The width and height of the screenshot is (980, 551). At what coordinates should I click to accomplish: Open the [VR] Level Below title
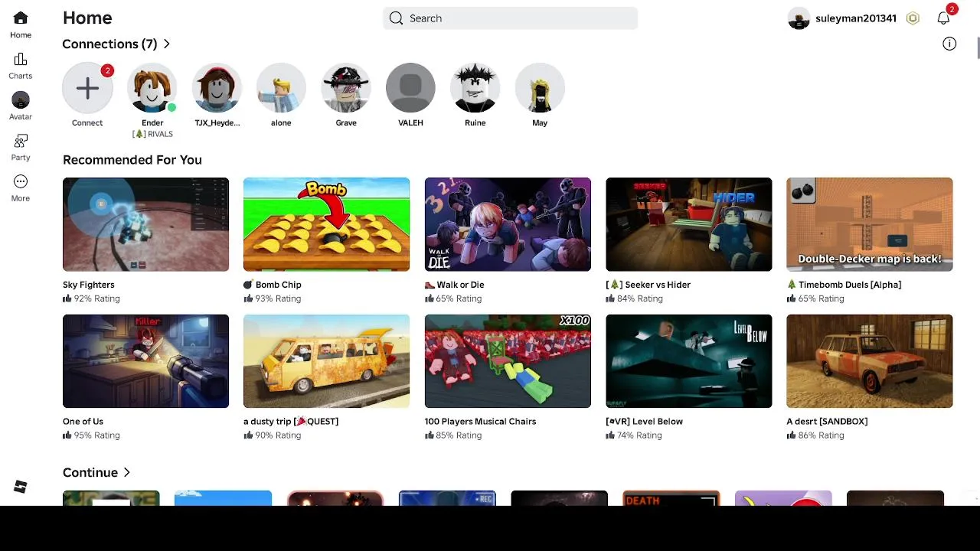click(644, 422)
